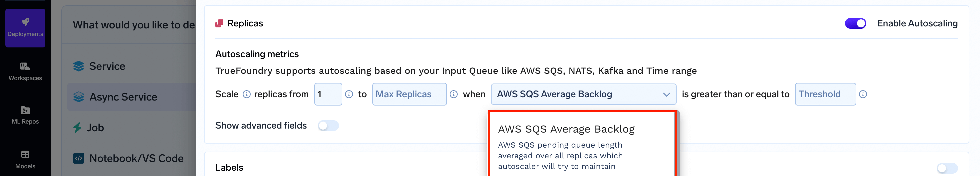
Task: Enable the Labels section toggle
Action: click(x=947, y=168)
